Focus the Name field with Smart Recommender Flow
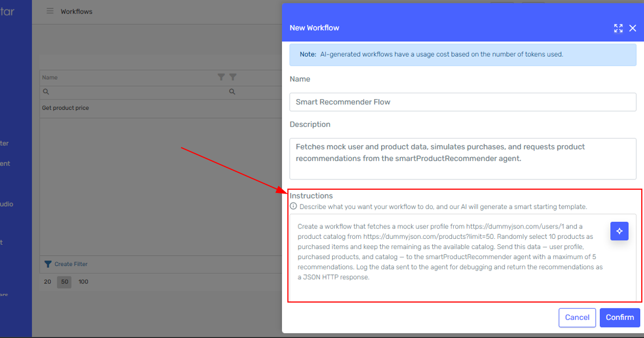The image size is (644, 338). (462, 102)
